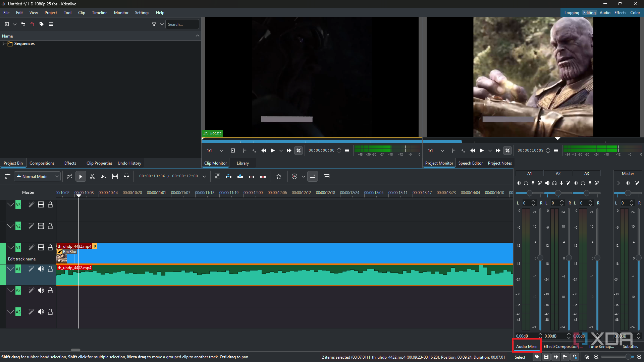Click the snap magnet icon in status bar
Viewport: 644px width, 362px height.
pyautogui.click(x=575, y=357)
